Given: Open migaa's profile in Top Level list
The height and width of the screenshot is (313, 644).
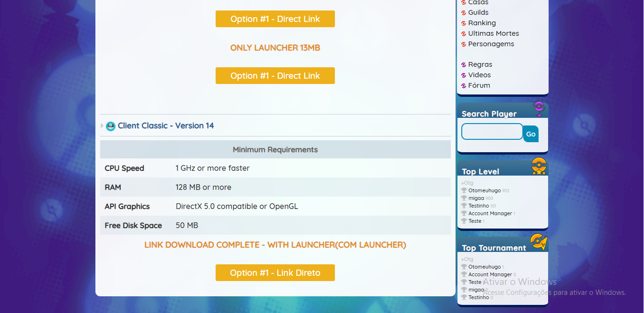Looking at the screenshot, I should (476, 198).
